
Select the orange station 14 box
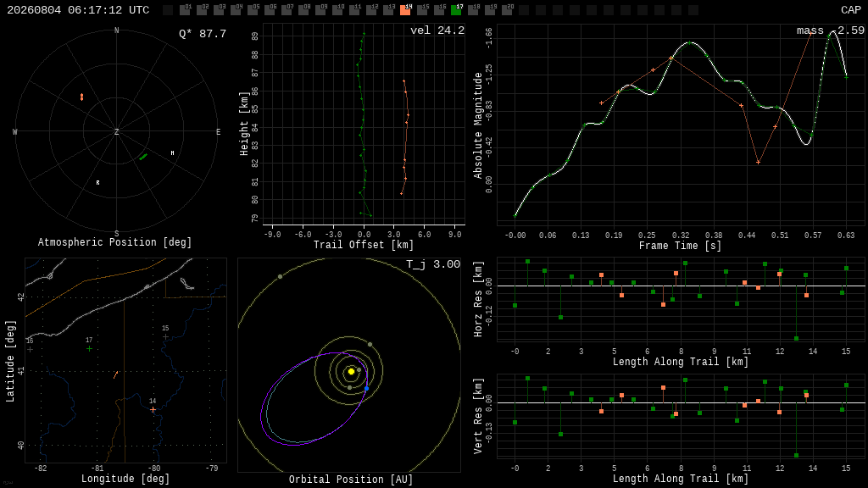[x=405, y=10]
